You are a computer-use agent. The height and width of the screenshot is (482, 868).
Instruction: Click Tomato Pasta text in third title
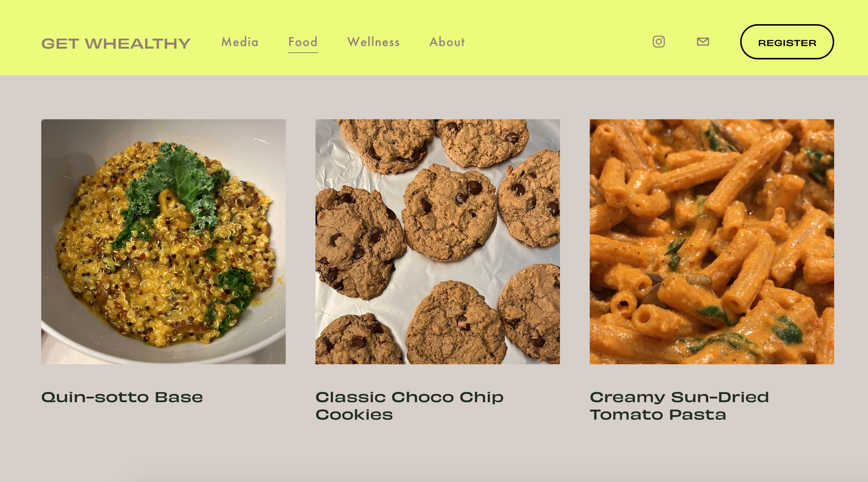pyautogui.click(x=658, y=415)
